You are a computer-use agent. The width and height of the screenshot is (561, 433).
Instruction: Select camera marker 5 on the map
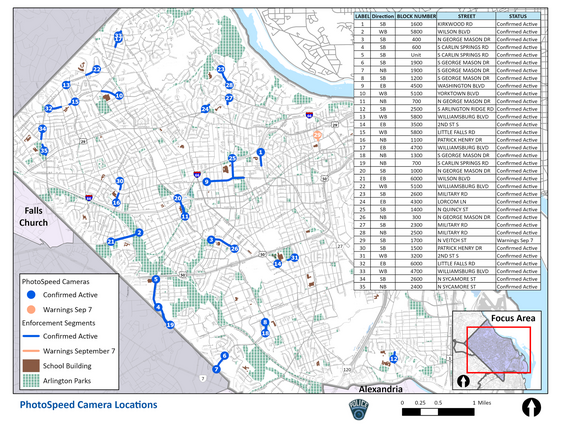[156, 279]
